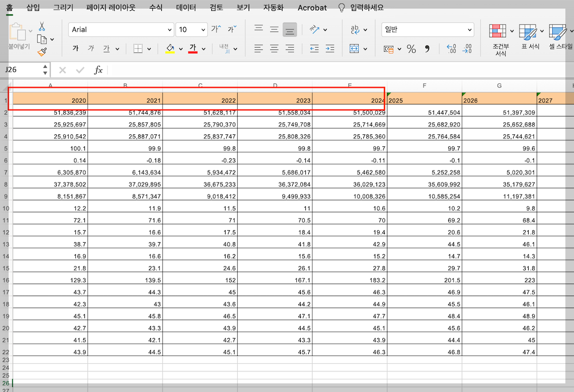This screenshot has height=392, width=574.
Task: Toggle italic formatting
Action: [x=91, y=48]
